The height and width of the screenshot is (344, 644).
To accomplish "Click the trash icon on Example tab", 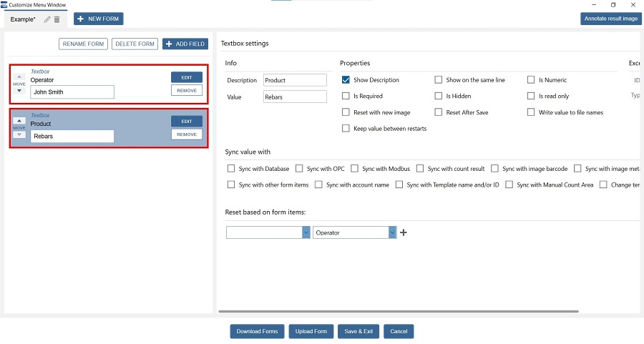I will coord(57,19).
